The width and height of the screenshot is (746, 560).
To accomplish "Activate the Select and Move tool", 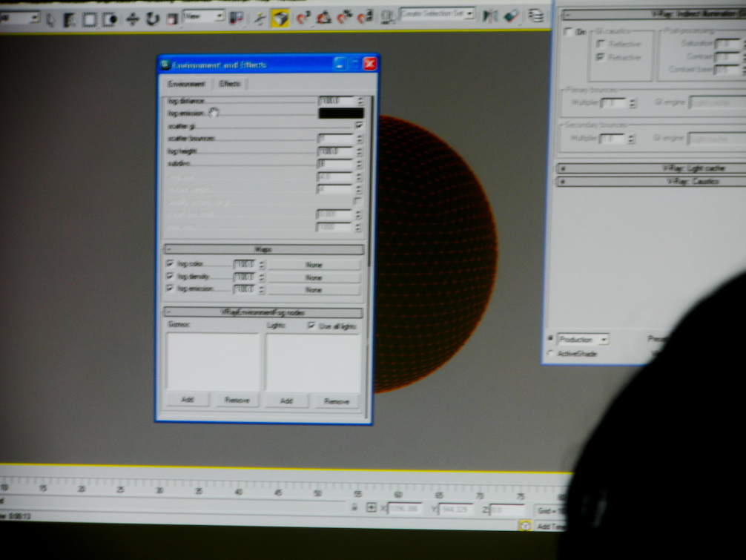I will [132, 19].
